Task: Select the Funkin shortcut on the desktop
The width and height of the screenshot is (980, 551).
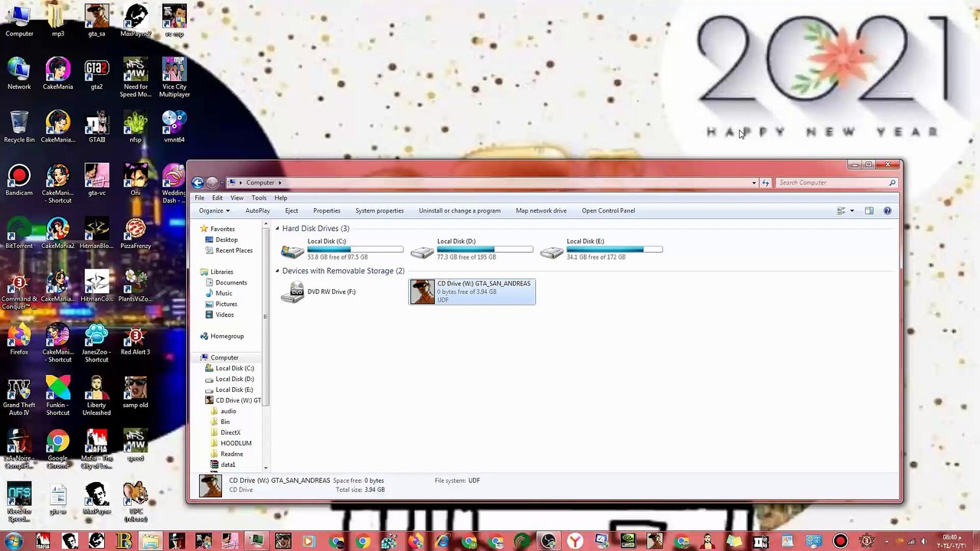Action: point(57,397)
